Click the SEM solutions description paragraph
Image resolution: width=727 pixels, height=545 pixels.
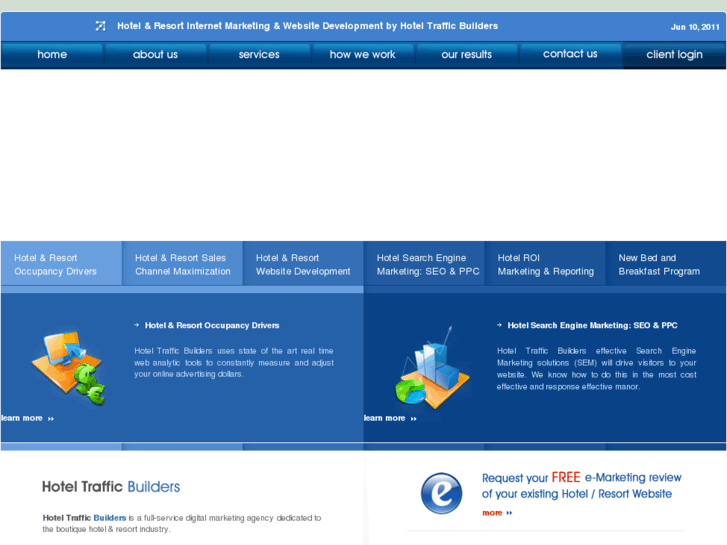point(596,369)
